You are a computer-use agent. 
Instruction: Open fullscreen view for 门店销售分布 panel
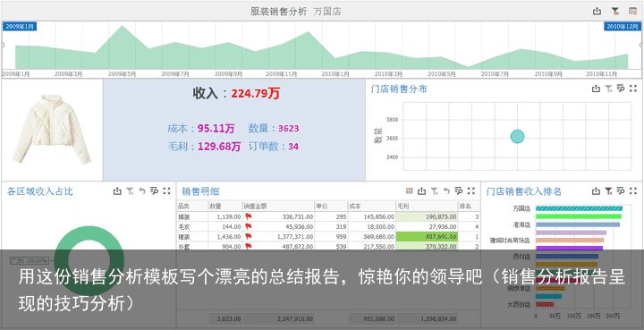(633, 89)
